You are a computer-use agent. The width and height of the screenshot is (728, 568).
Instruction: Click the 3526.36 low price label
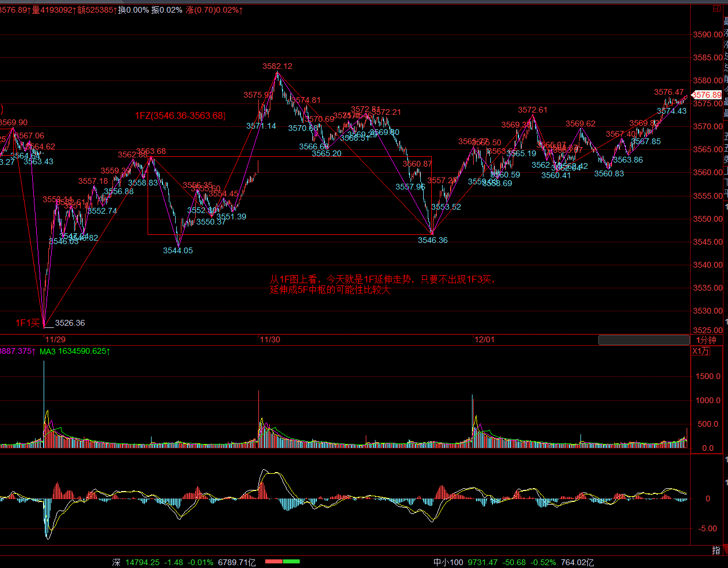[x=70, y=323]
